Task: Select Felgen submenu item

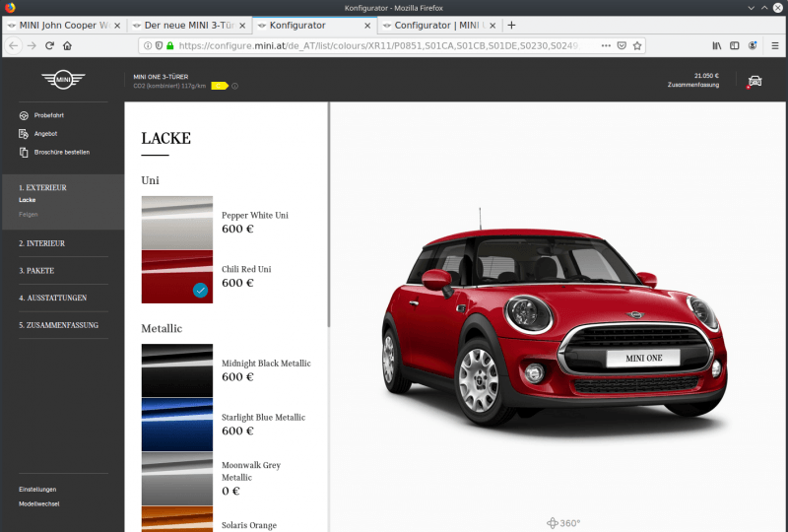Action: point(29,215)
